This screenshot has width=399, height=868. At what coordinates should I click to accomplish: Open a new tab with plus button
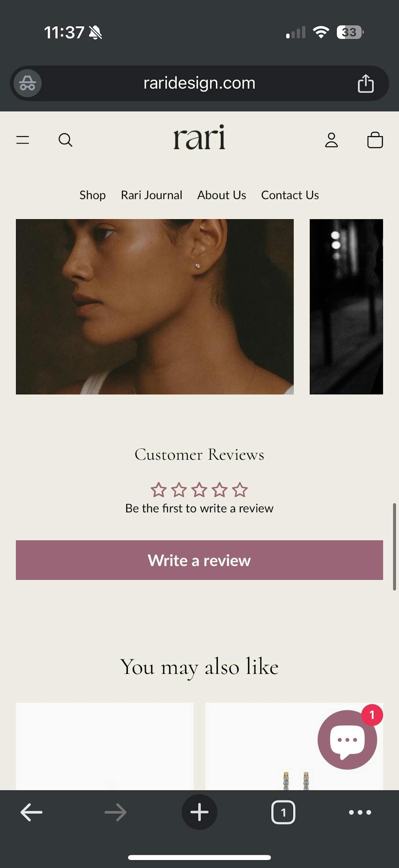coord(199,812)
